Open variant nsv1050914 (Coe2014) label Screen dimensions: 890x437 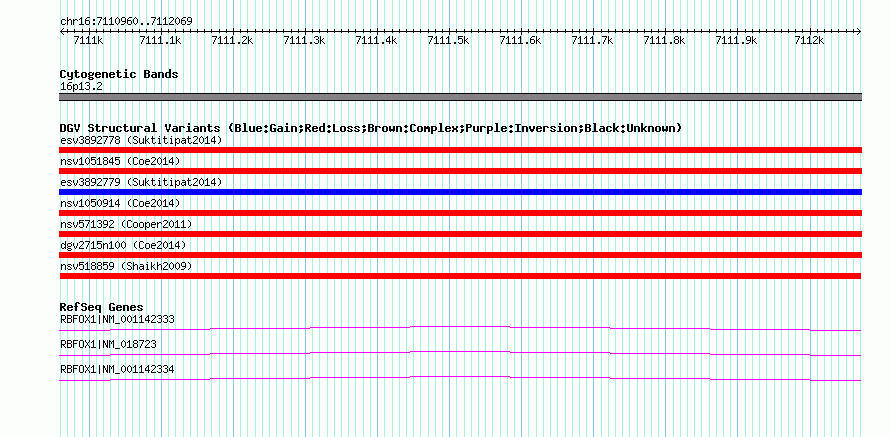(x=120, y=203)
